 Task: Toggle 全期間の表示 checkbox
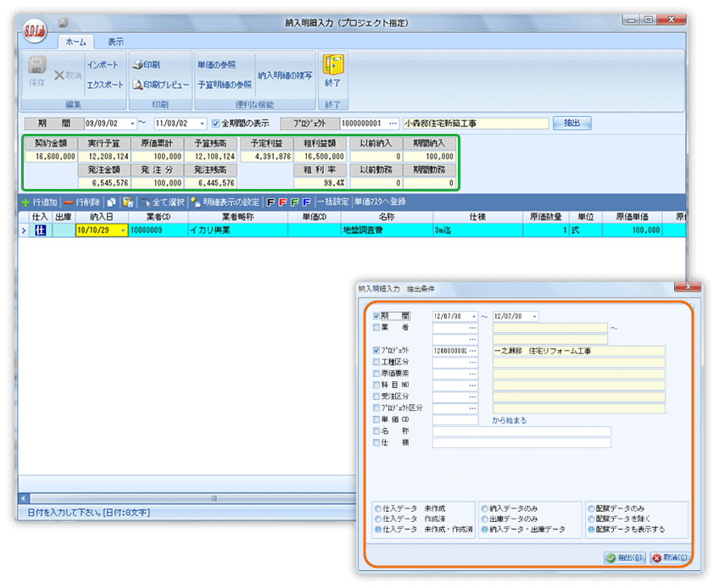(x=215, y=124)
